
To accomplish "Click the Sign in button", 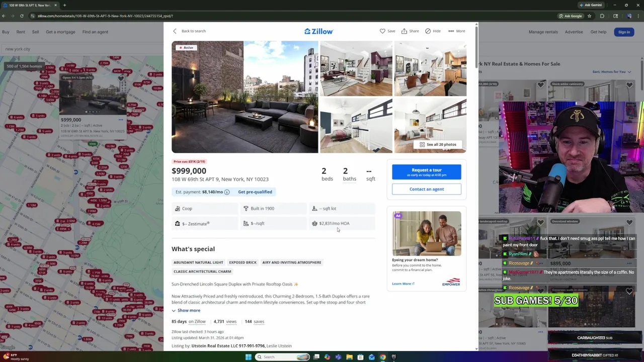I will 624,32.
